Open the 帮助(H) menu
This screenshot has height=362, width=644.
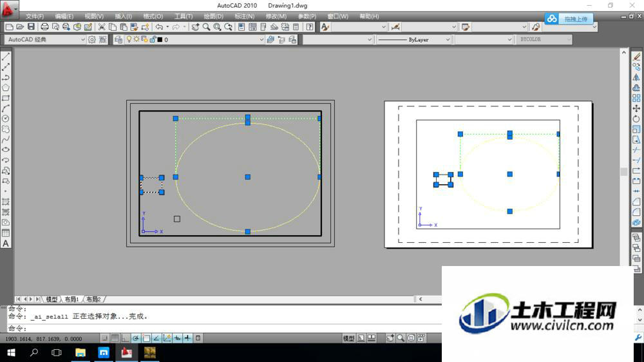coord(369,17)
